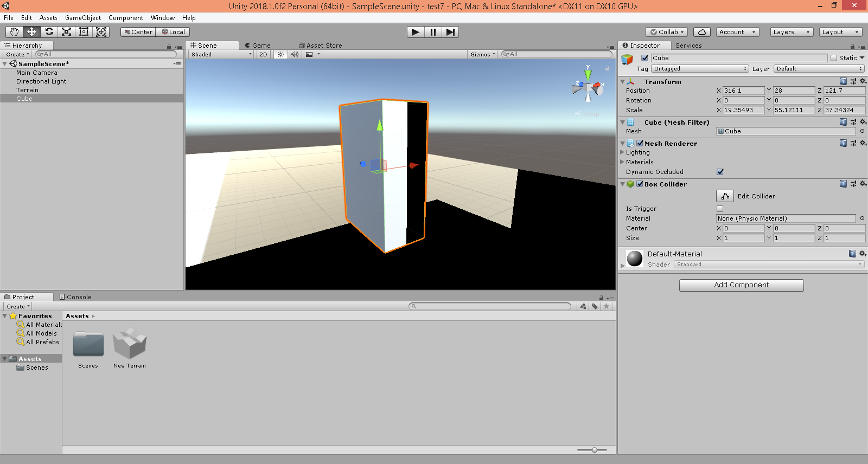The image size is (868, 464).
Task: Open the Window menu
Action: tap(163, 18)
